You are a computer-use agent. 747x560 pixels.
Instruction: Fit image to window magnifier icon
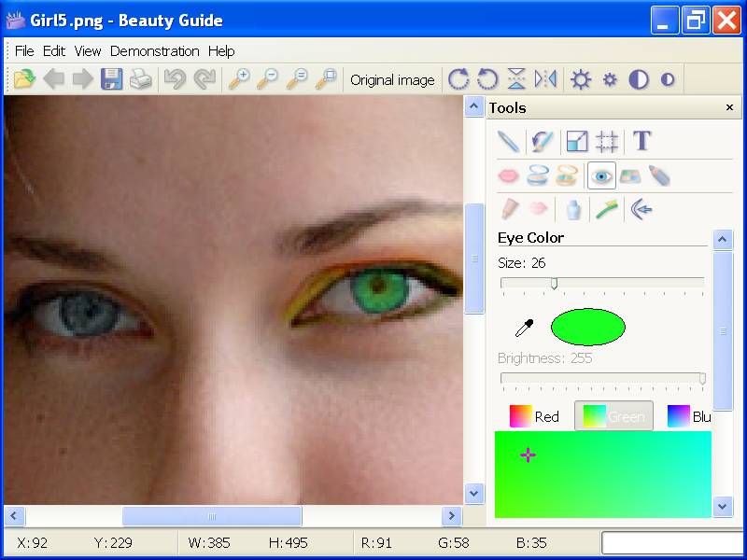[326, 79]
